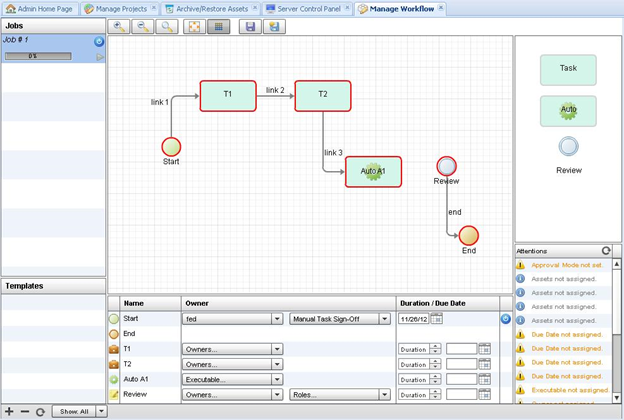Click the Start row date field 11/26/12

click(x=413, y=319)
